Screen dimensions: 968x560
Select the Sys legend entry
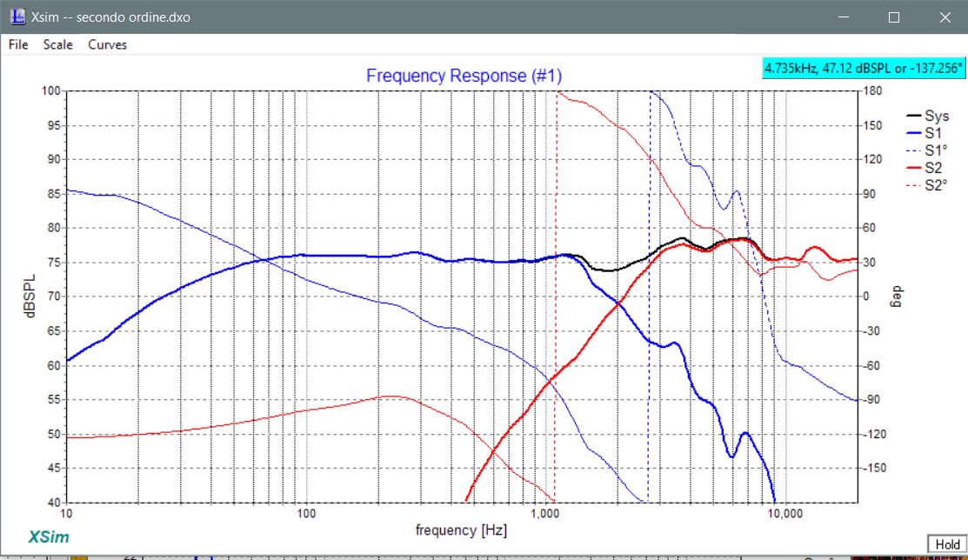click(x=927, y=116)
